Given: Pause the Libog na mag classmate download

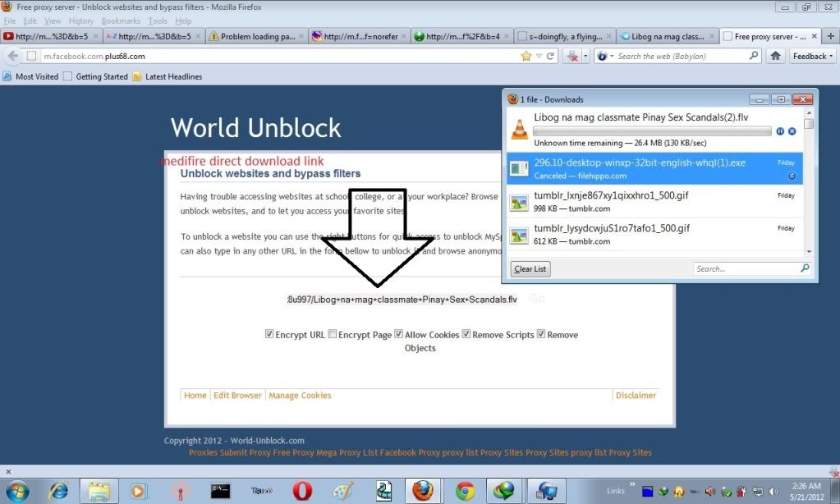Looking at the screenshot, I should tap(780, 131).
